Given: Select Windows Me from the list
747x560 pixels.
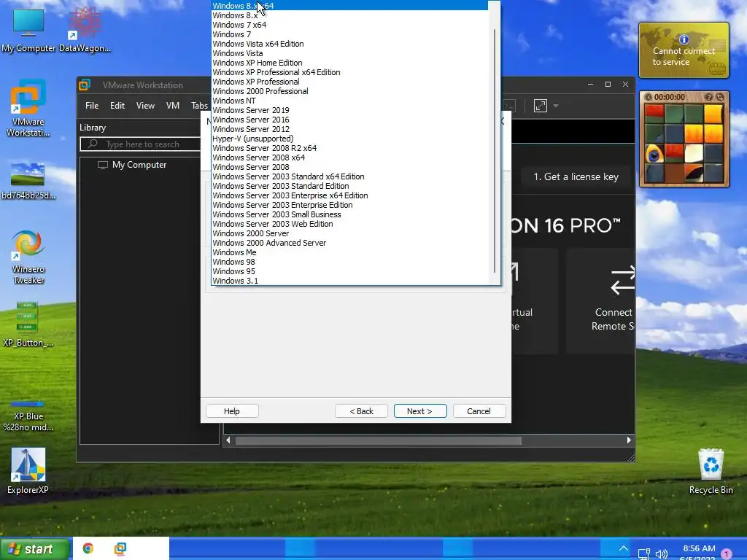Looking at the screenshot, I should [x=349, y=252].
